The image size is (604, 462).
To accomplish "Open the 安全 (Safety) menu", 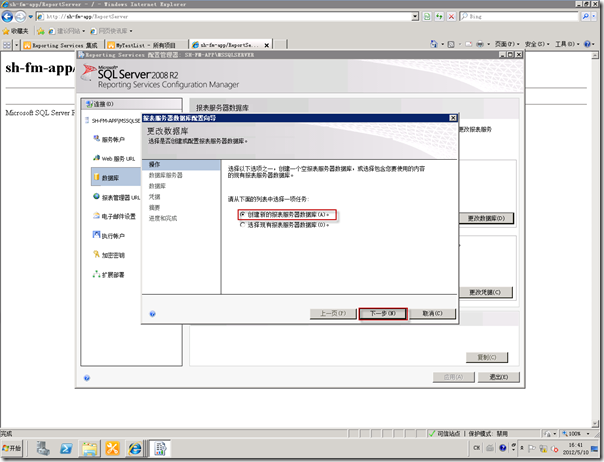I will click(537, 44).
